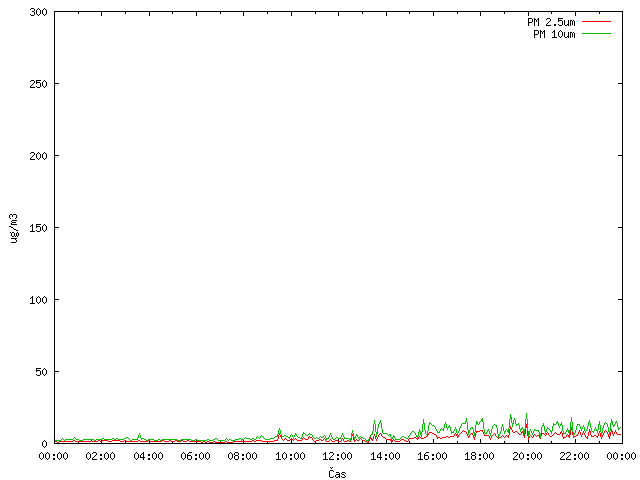This screenshot has width=640, height=480.
Task: Click the PM 10um legend label
Action: 554,34
